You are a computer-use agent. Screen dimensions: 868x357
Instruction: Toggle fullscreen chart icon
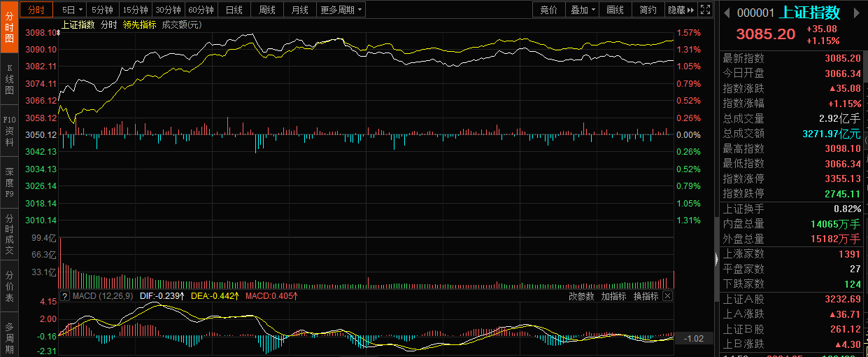tap(706, 10)
